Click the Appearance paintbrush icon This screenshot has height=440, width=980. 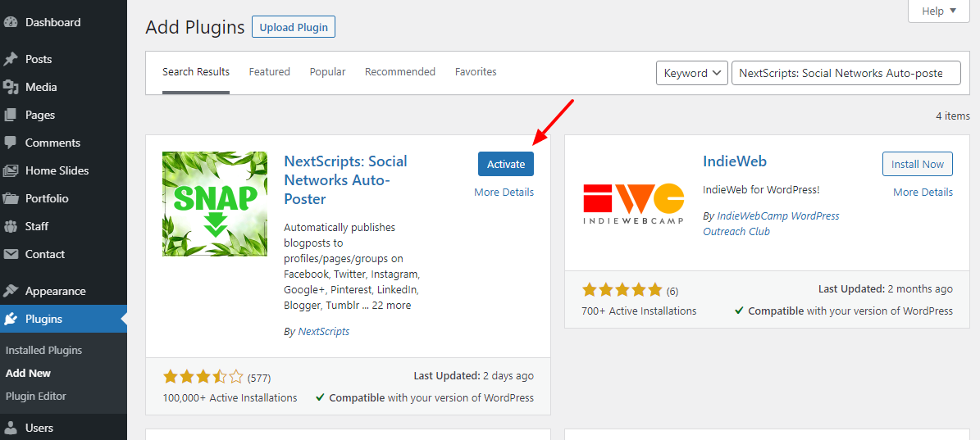pyautogui.click(x=11, y=291)
